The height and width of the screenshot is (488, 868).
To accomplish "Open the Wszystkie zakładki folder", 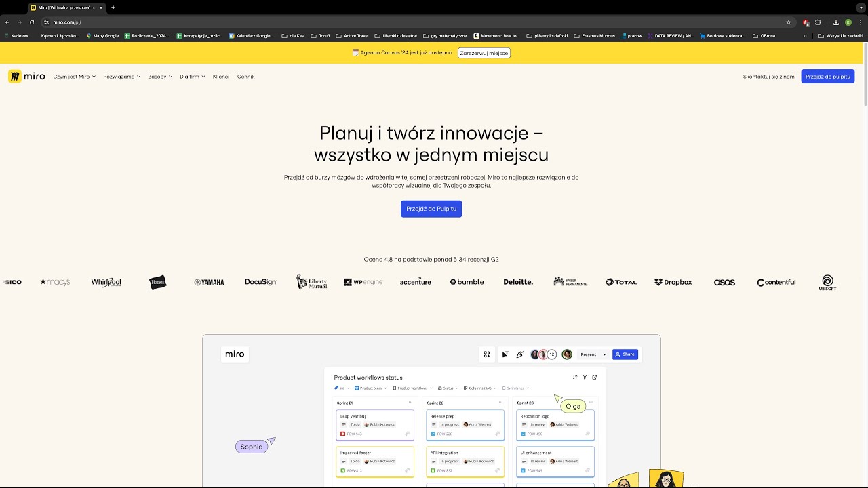I will [841, 36].
